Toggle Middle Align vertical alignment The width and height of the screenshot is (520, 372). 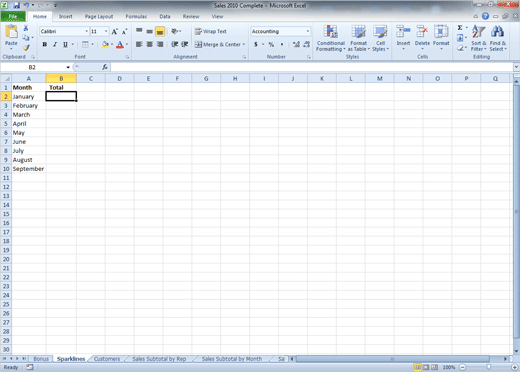click(150, 31)
